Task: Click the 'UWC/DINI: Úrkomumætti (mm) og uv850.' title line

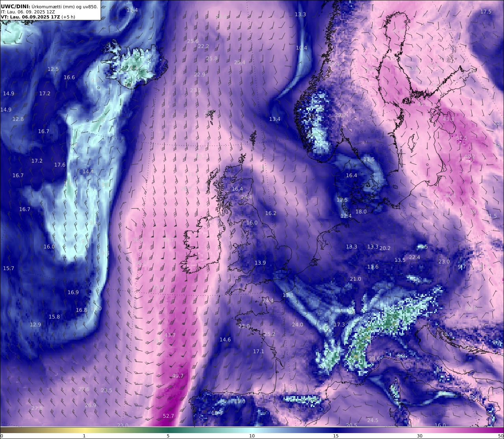Action: [x=49, y=6]
